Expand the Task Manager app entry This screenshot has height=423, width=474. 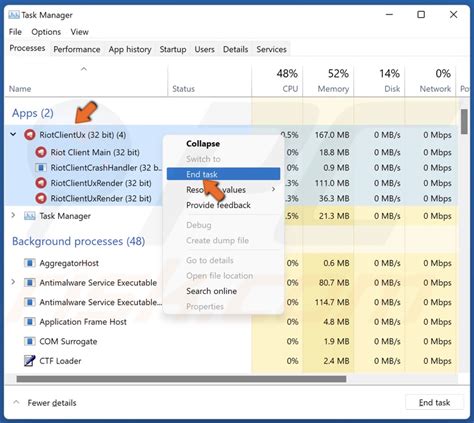13,215
